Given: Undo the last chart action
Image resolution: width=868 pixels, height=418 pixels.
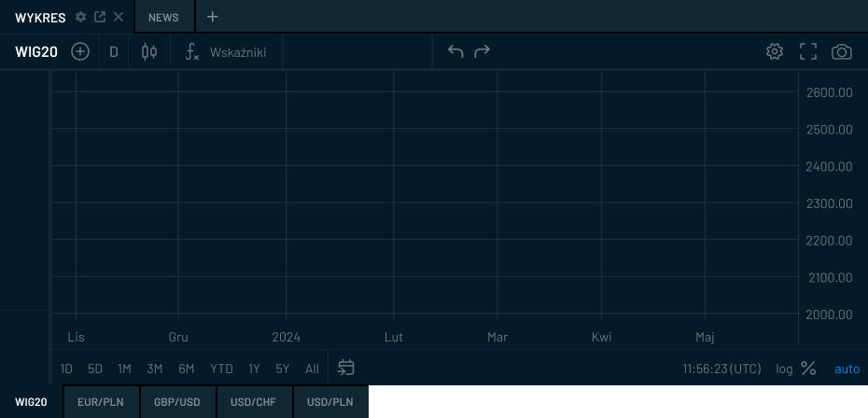Looking at the screenshot, I should (455, 51).
